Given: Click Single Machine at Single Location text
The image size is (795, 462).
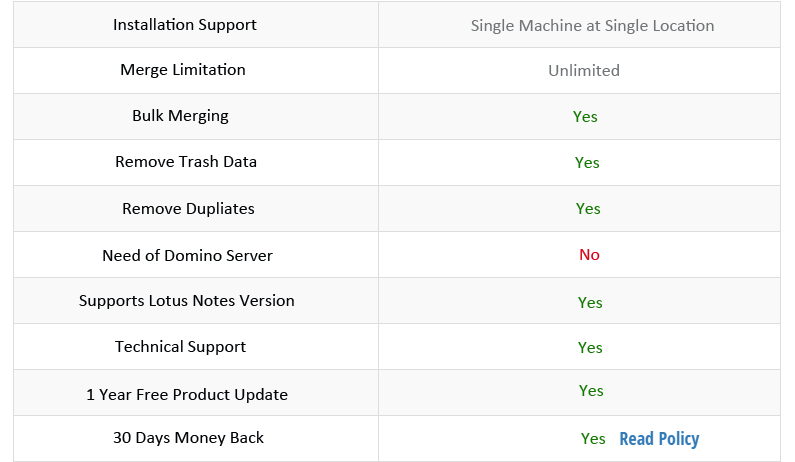Looking at the screenshot, I should [592, 26].
